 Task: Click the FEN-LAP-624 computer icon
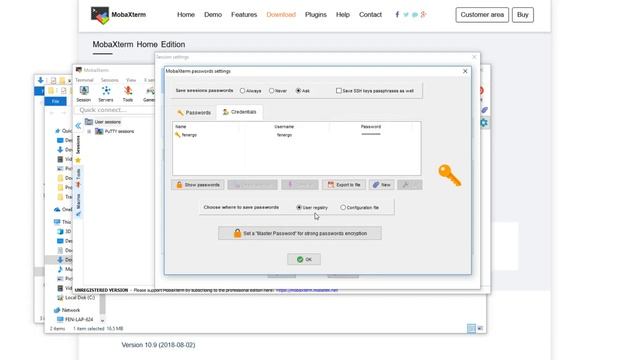click(x=60, y=319)
